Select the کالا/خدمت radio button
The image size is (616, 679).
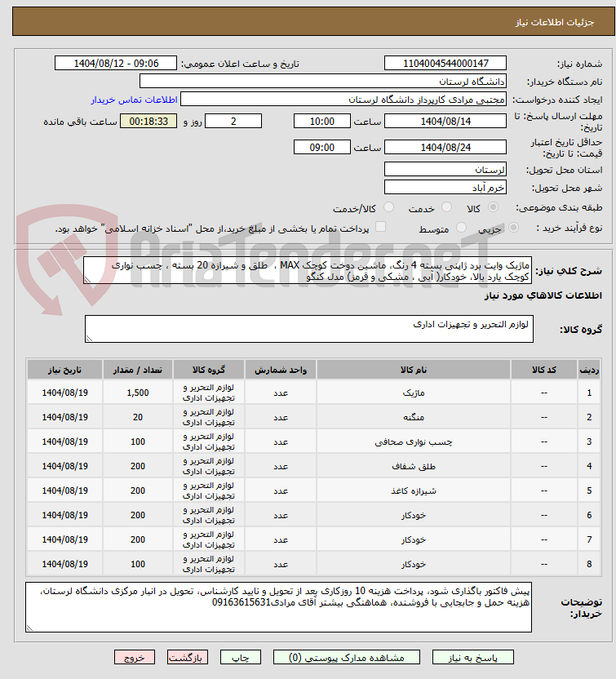tap(388, 207)
